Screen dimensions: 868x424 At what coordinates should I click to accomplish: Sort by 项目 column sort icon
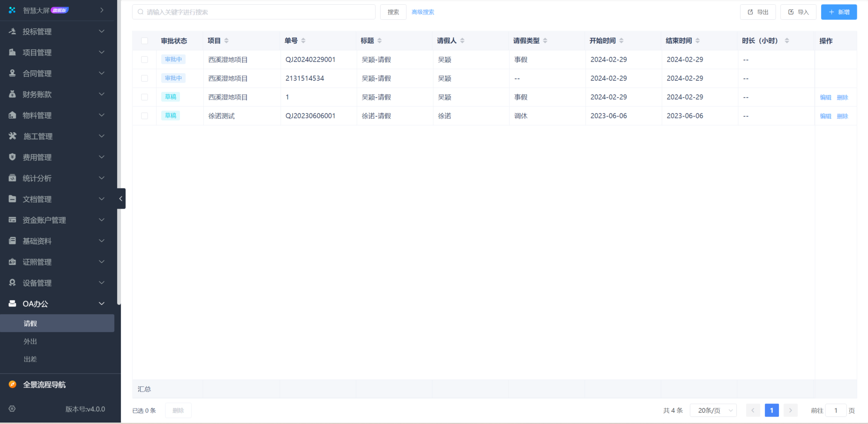point(226,41)
